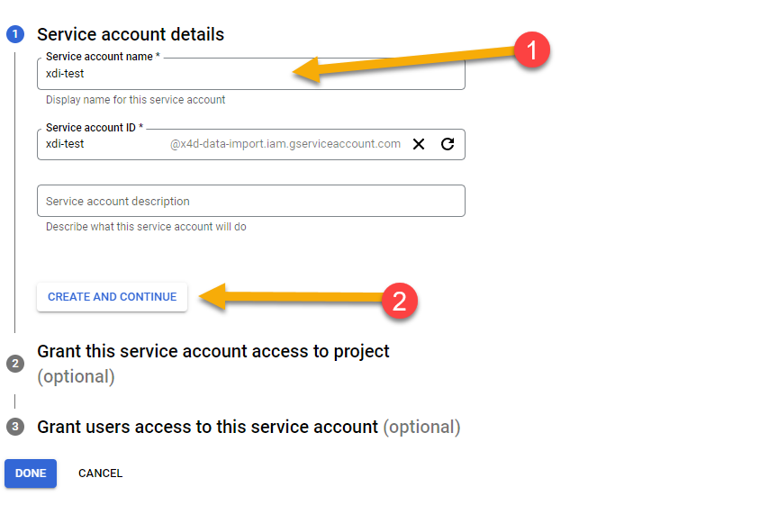Click the blue DONE button
The image size is (778, 532).
31,473
